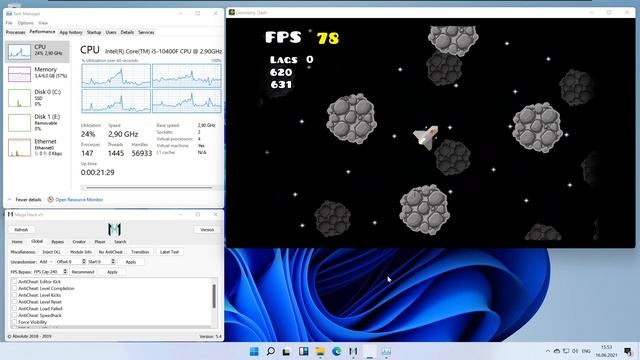Image resolution: width=640 pixels, height=360 pixels.
Task: Click No AntiCheat button
Action: pos(111,252)
